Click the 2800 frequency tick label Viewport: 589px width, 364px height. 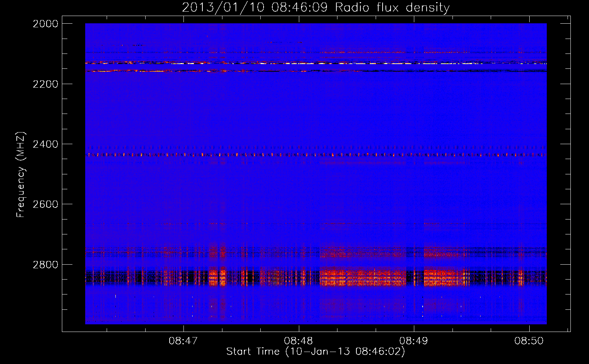coord(46,265)
